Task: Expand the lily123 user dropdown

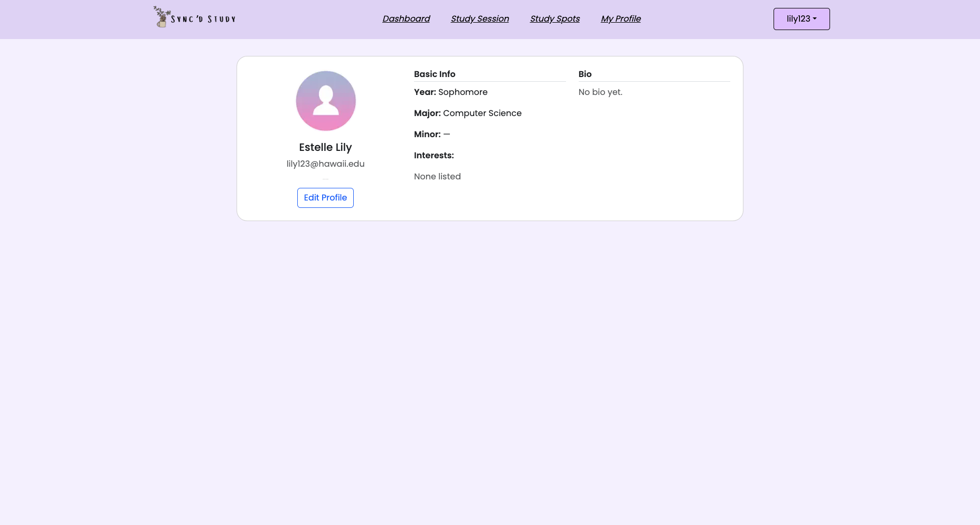Action: [x=801, y=19]
